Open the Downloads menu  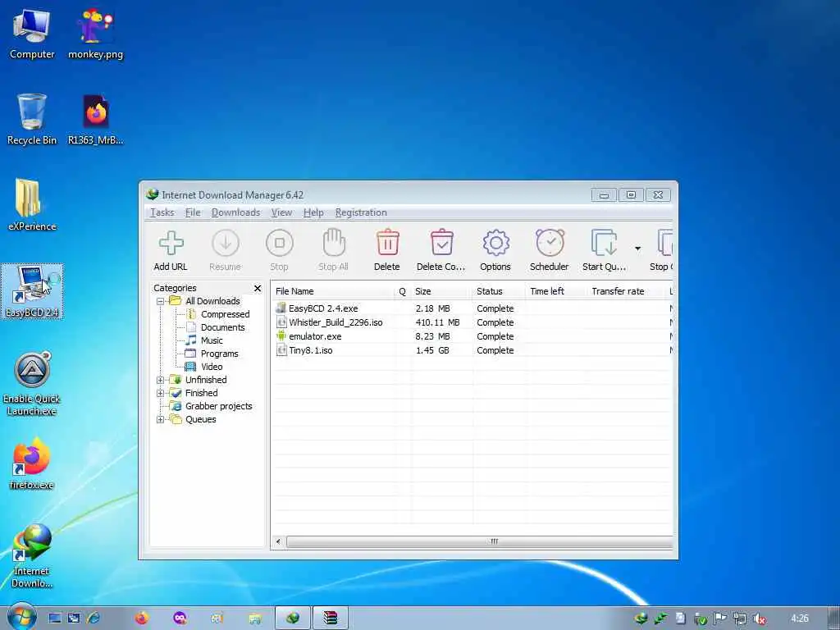[x=235, y=212]
